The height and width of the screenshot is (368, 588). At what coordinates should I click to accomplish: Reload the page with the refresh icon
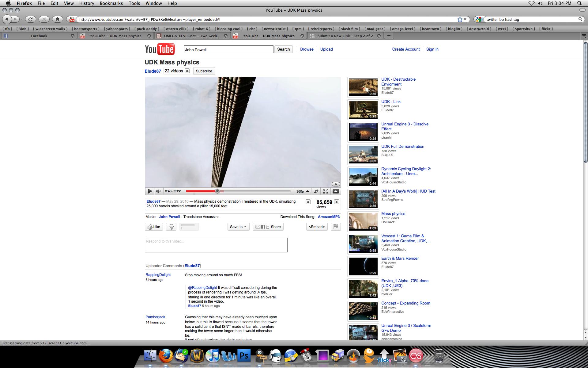(x=30, y=19)
